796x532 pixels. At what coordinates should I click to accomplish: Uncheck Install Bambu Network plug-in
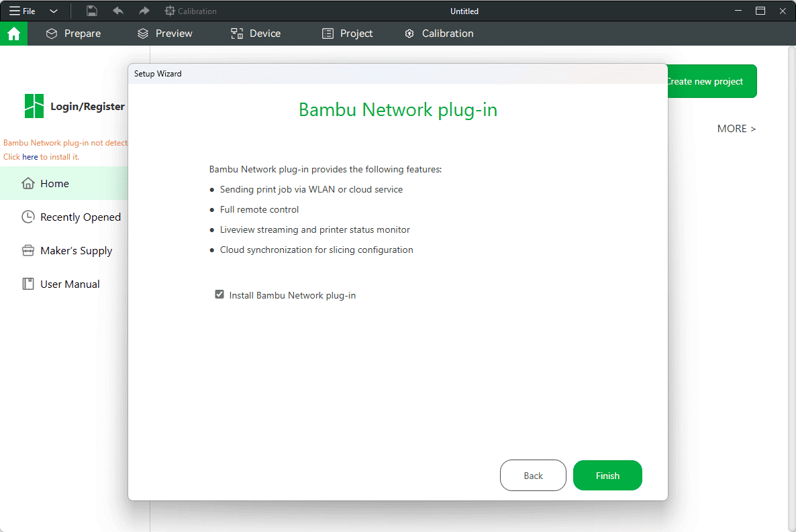(x=219, y=294)
